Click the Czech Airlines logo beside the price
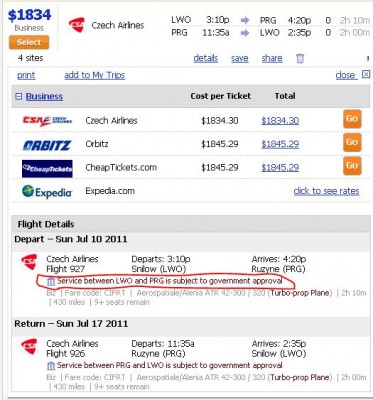The height and width of the screenshot is (400, 373). 77,25
